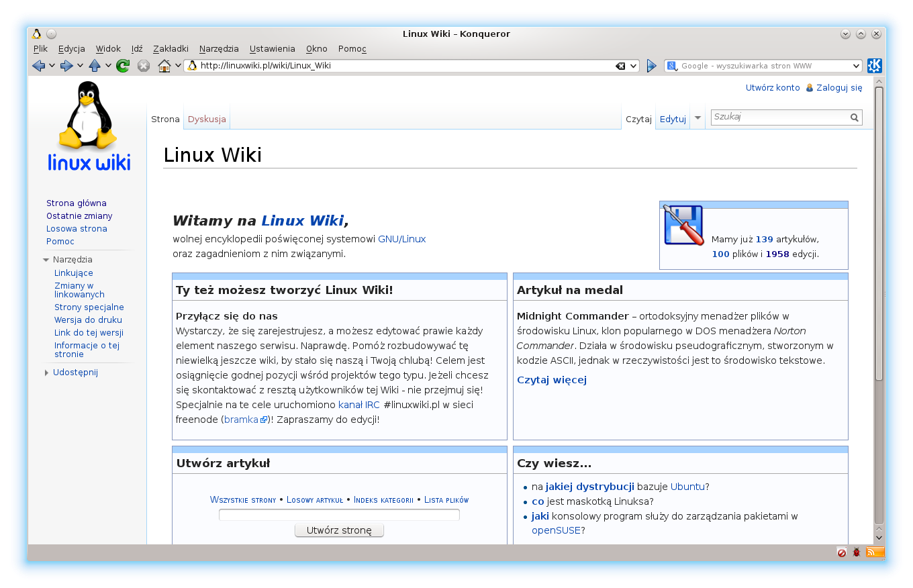
Task: Open the Lista plików link
Action: 446,499
